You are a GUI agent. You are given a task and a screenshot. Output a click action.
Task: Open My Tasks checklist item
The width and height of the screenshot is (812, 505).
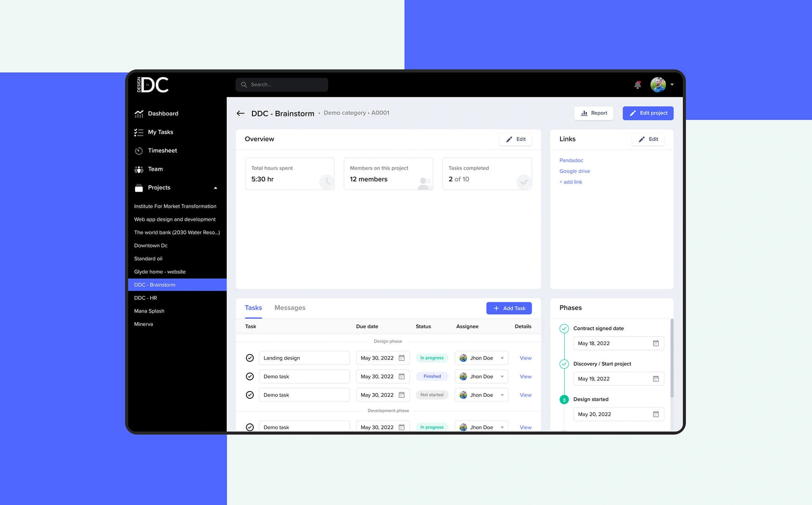click(160, 132)
